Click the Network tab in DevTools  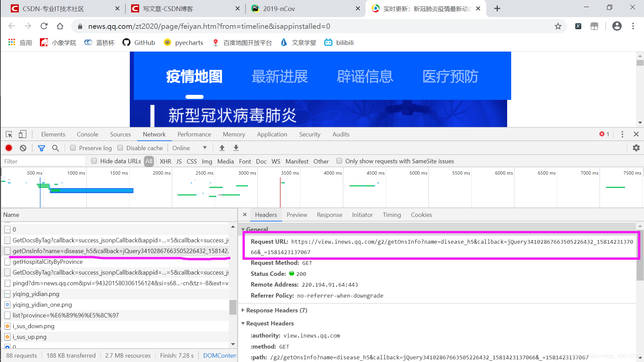(x=154, y=134)
